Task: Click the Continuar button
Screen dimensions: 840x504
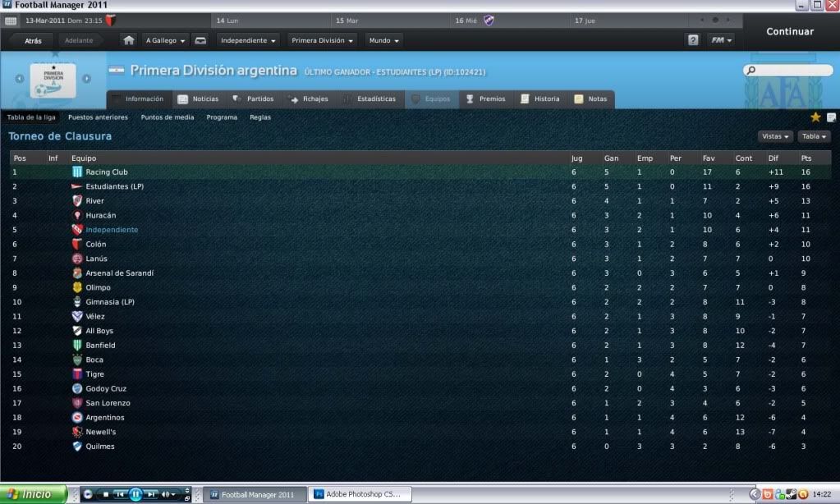Action: coord(790,31)
